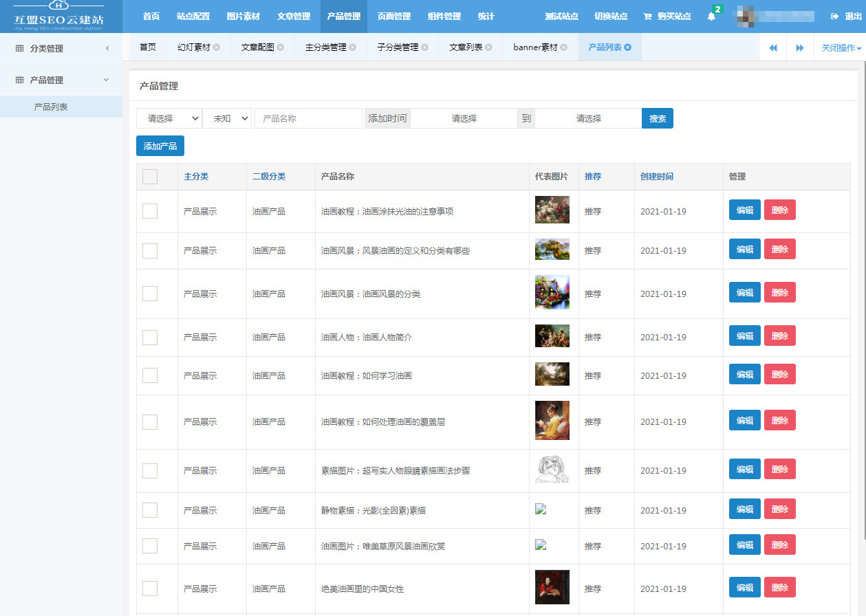Open the 文章管理 top menu

294,16
